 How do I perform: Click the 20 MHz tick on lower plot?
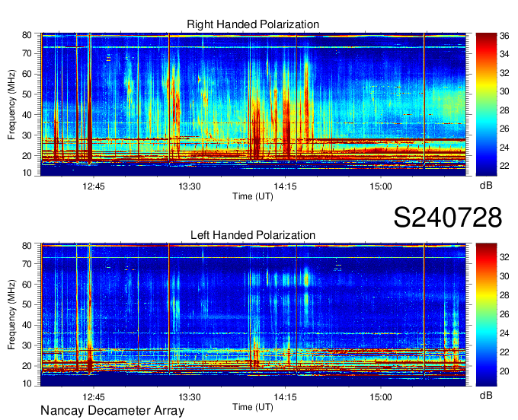tap(27, 366)
